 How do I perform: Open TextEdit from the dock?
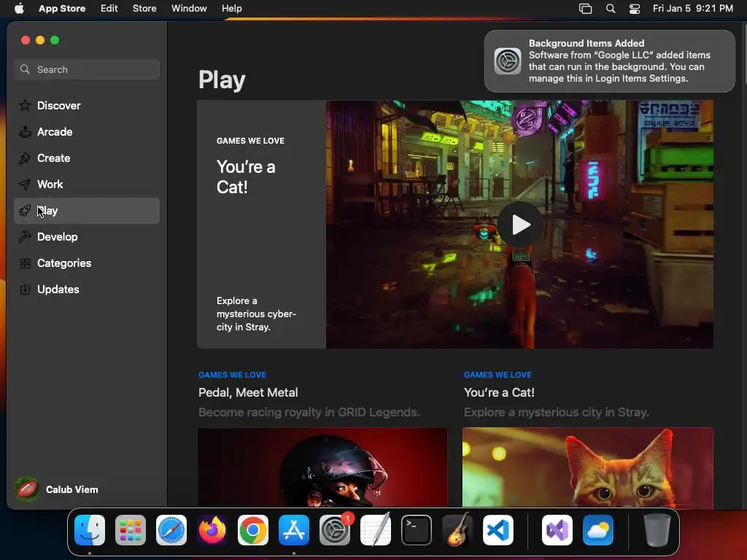(x=376, y=529)
